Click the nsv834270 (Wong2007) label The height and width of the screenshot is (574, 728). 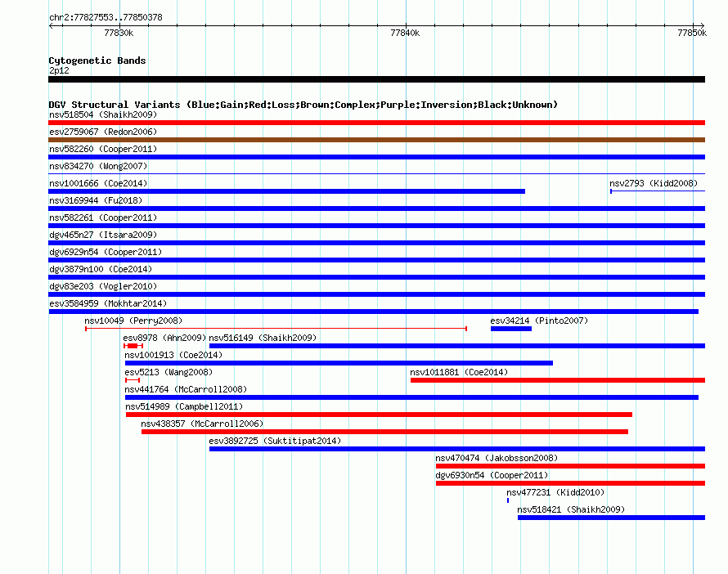(x=98, y=166)
